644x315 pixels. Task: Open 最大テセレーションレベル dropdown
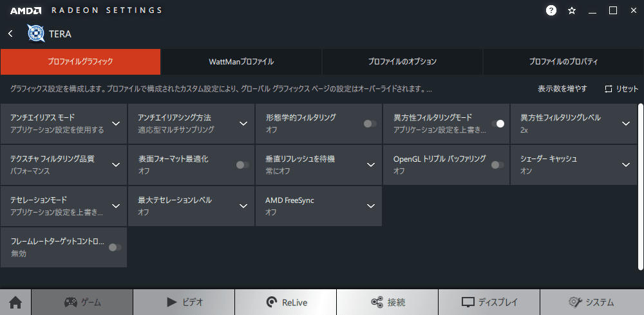click(x=243, y=205)
